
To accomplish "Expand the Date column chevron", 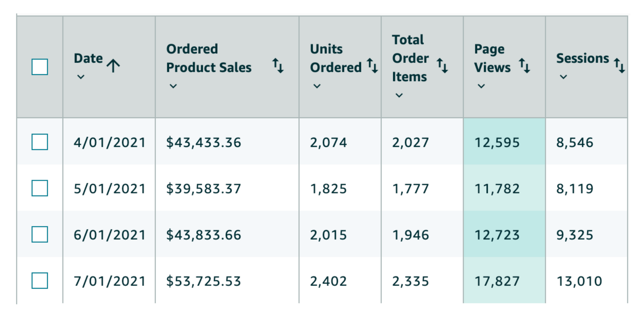I will (x=81, y=77).
